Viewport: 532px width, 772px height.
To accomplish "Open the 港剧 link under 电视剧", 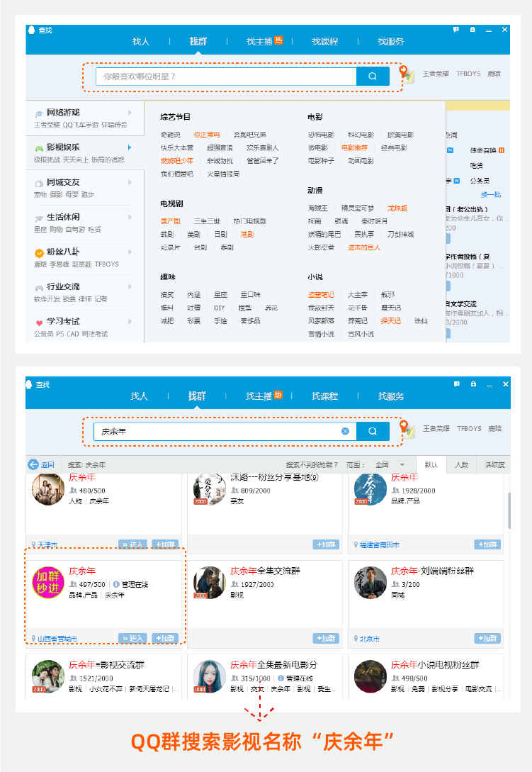I will tap(247, 235).
